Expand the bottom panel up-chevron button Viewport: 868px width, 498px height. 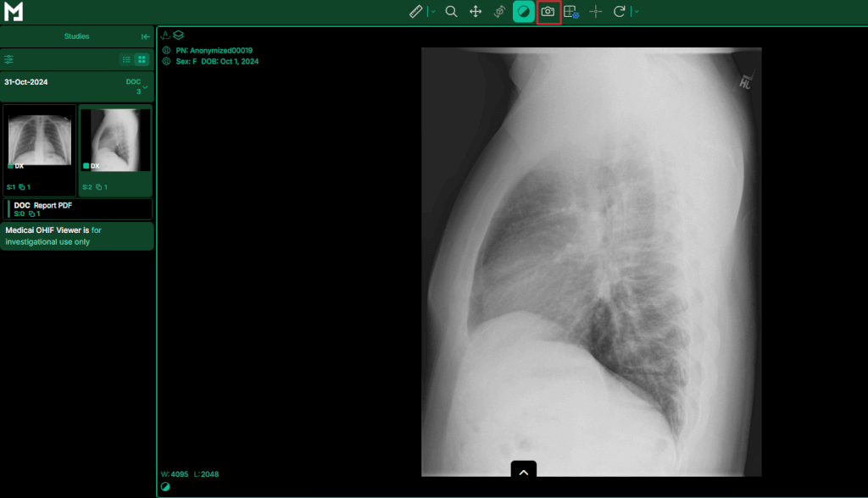pos(523,472)
